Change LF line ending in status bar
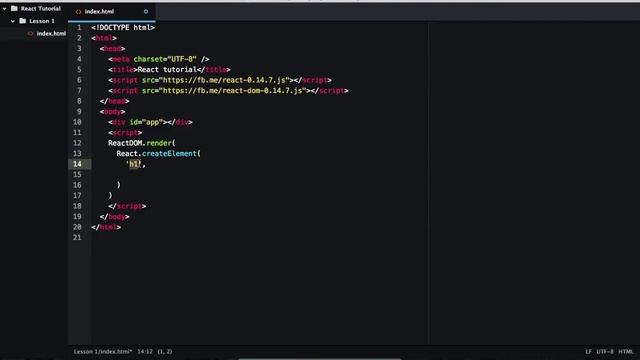The image size is (640, 360). 588,351
